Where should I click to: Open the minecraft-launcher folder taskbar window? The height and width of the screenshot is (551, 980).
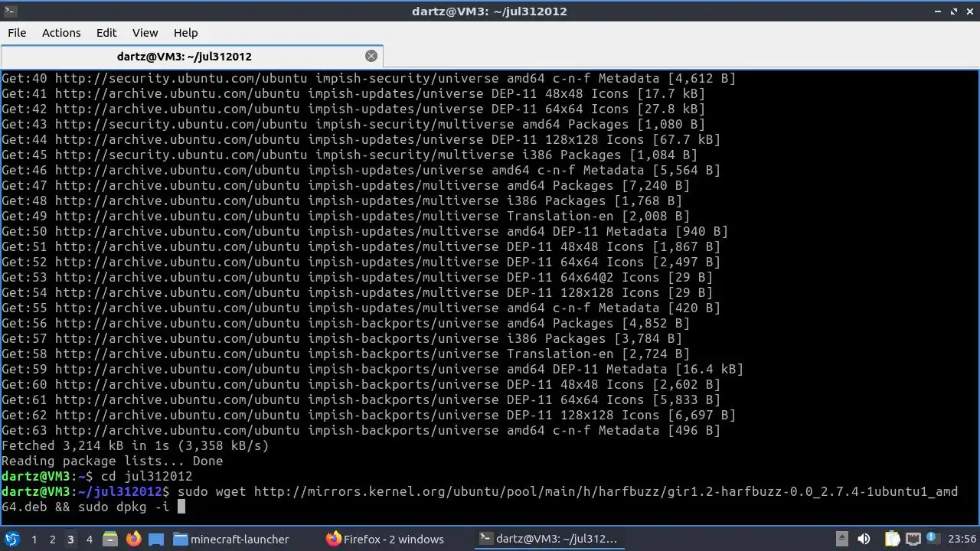231,539
